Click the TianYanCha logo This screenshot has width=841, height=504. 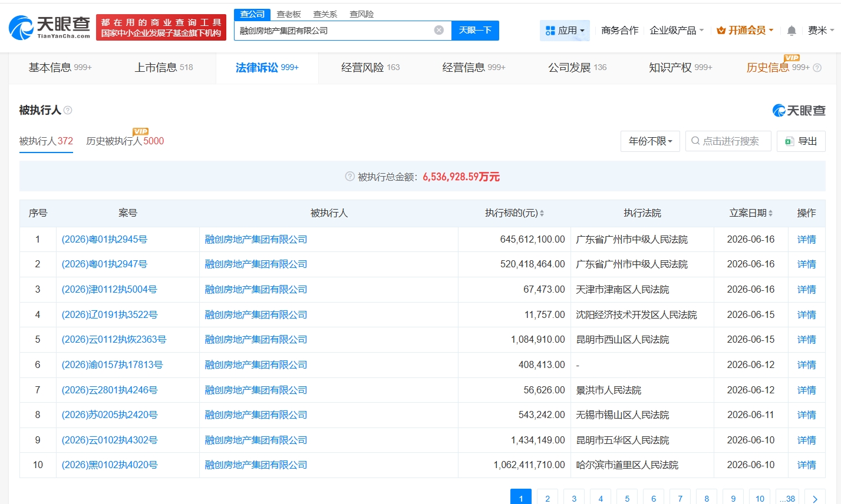pyautogui.click(x=50, y=27)
